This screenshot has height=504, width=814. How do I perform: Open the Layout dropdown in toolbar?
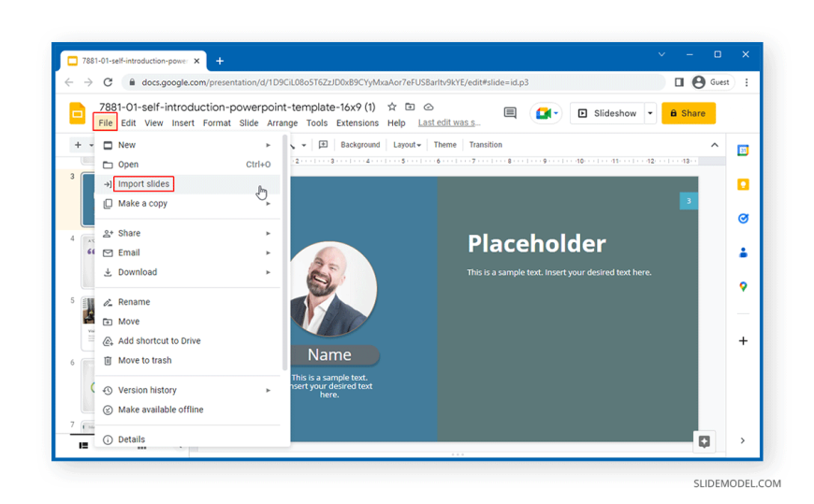click(x=406, y=145)
